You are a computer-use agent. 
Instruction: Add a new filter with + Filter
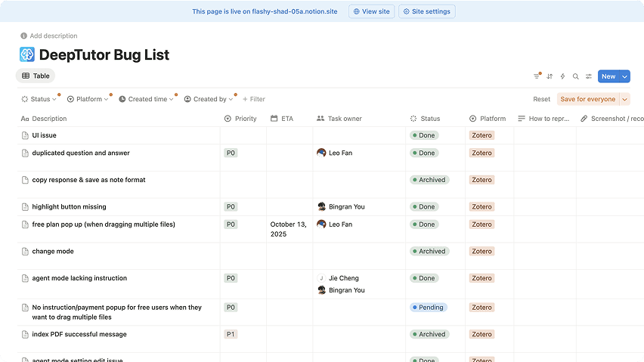click(x=254, y=99)
